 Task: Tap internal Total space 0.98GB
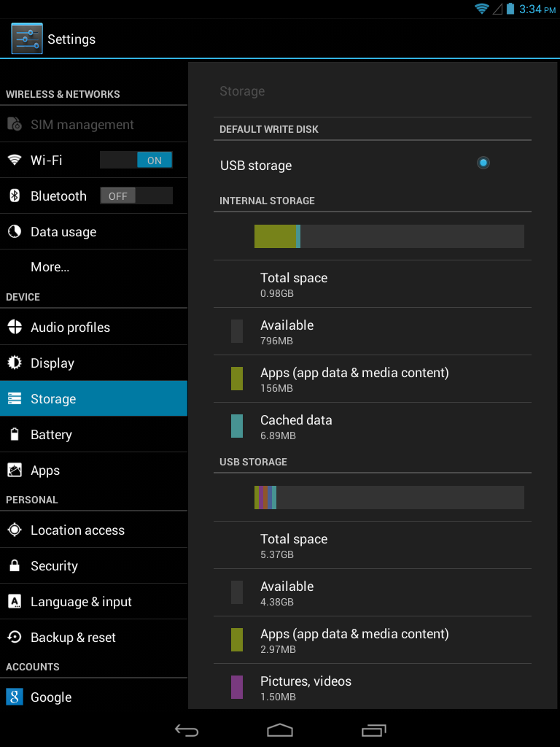coord(373,284)
